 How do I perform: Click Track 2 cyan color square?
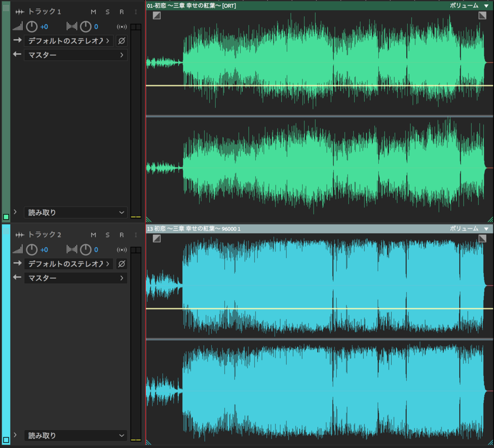(6, 440)
